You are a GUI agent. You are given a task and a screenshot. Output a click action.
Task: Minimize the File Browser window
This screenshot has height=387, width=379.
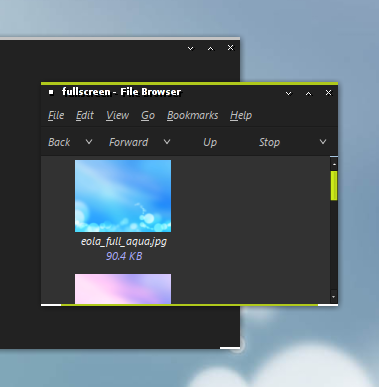pyautogui.click(x=289, y=94)
